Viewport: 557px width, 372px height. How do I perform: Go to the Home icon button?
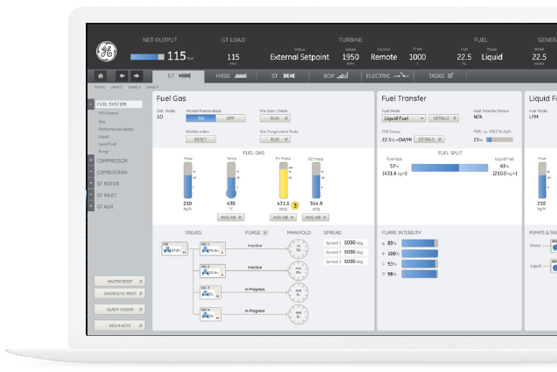(101, 76)
